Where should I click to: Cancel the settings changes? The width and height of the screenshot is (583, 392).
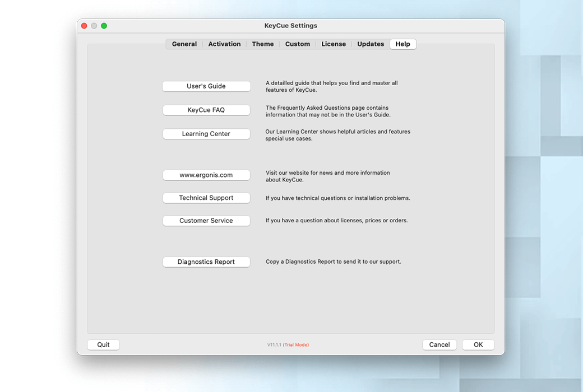click(439, 344)
